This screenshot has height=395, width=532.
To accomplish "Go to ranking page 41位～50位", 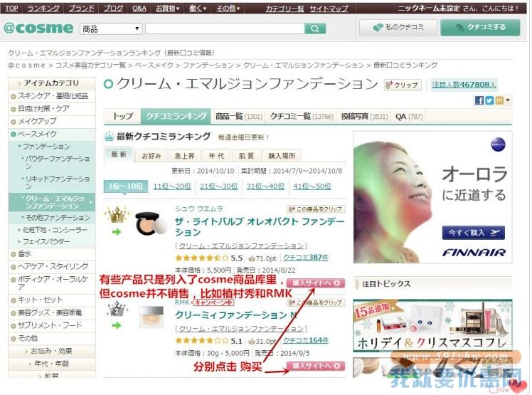I will pos(312,186).
